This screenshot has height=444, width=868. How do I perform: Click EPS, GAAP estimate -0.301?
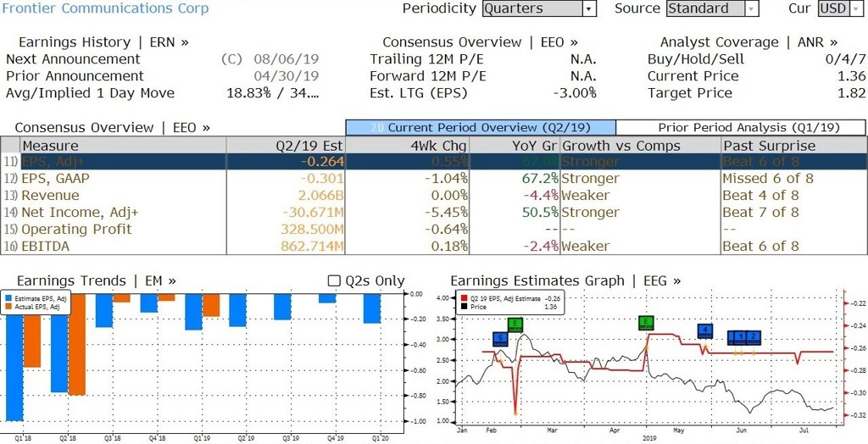click(321, 178)
